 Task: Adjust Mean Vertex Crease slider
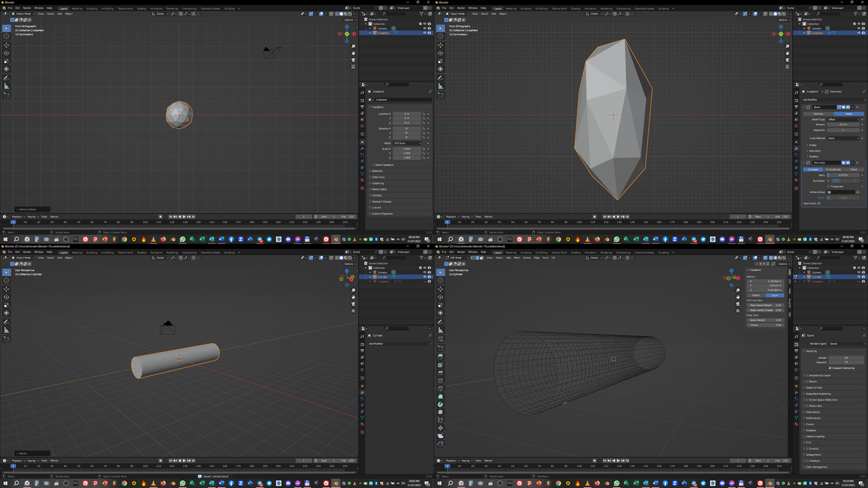765,310
